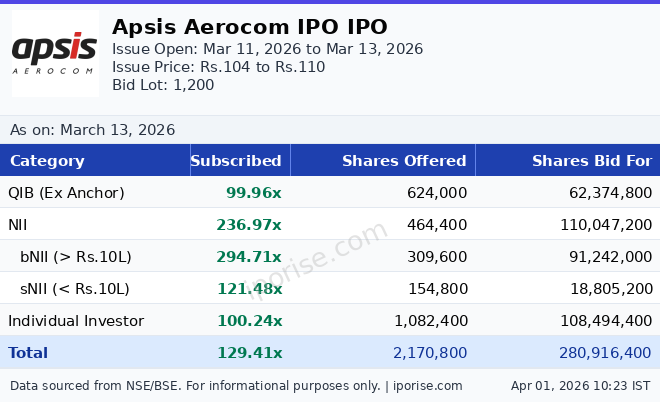Click the Shares Offered column header
This screenshot has width=660, height=402.
[404, 161]
